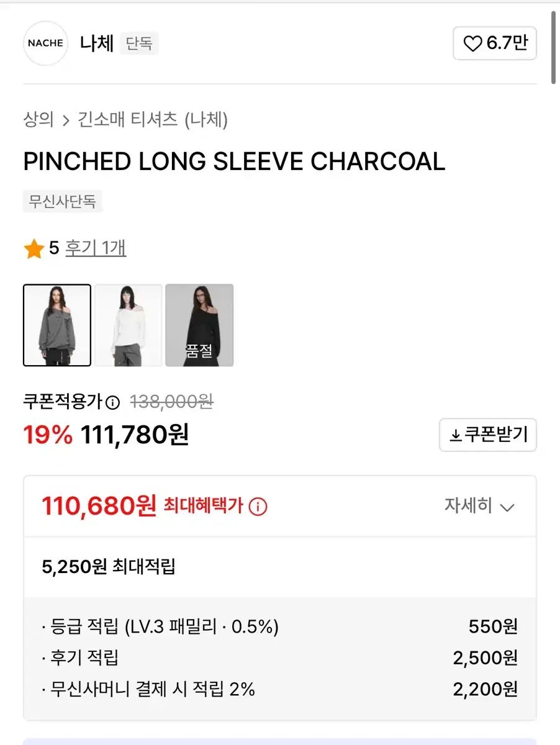
Task: Click the page scrollbar thumb
Action: click(x=553, y=47)
